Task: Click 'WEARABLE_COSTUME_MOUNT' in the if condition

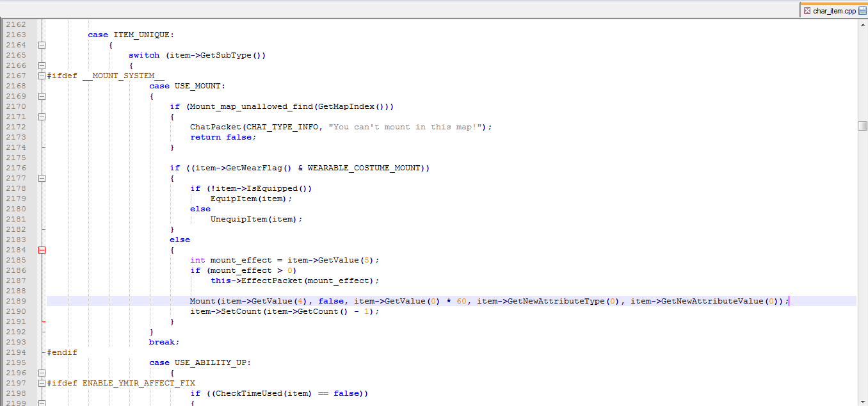Action: tap(365, 168)
